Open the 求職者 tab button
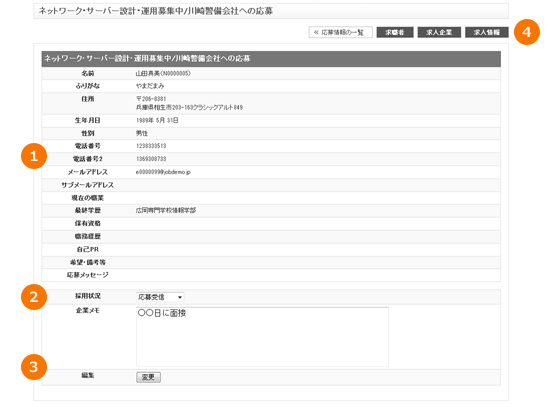 [x=395, y=32]
